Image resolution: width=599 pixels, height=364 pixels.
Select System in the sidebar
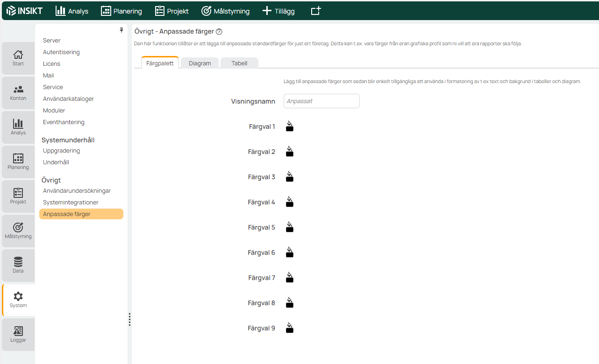coord(18,300)
